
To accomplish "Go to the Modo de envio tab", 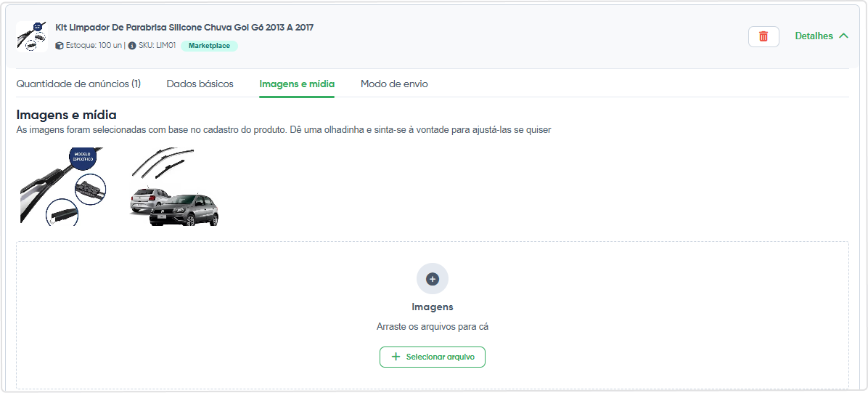I will click(394, 84).
